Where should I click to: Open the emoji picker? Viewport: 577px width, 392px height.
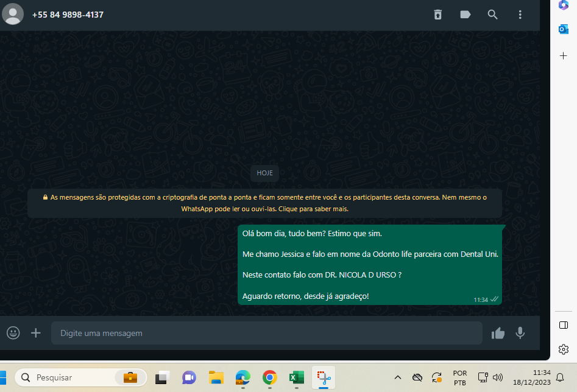point(13,333)
